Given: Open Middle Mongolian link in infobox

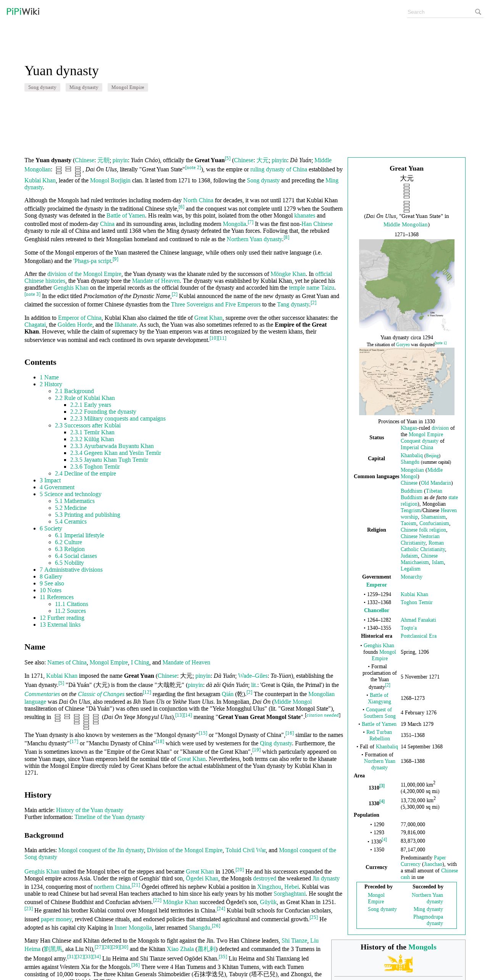Looking at the screenshot, I should [x=405, y=224].
